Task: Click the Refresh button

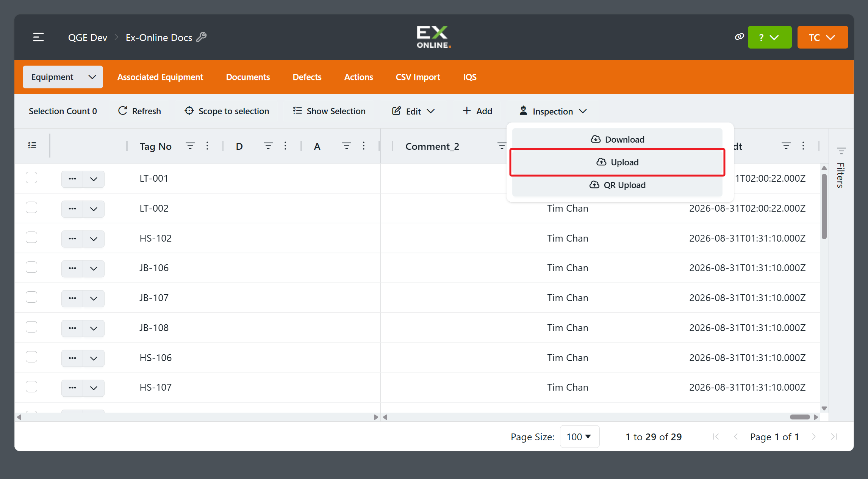Action: [140, 111]
